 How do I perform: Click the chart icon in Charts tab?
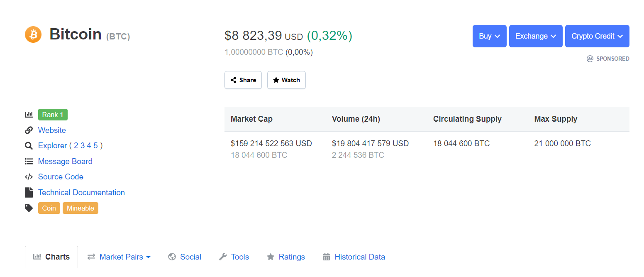click(x=37, y=257)
